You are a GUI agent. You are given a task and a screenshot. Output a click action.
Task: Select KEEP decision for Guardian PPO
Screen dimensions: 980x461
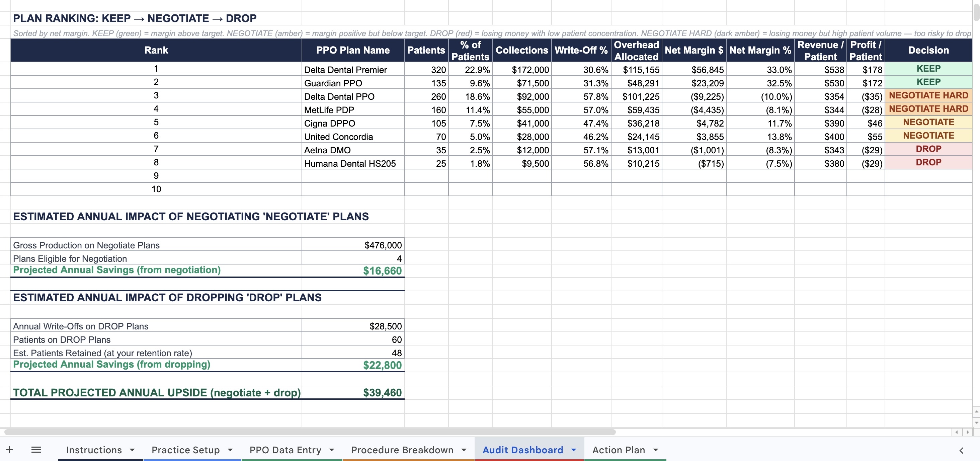click(929, 82)
